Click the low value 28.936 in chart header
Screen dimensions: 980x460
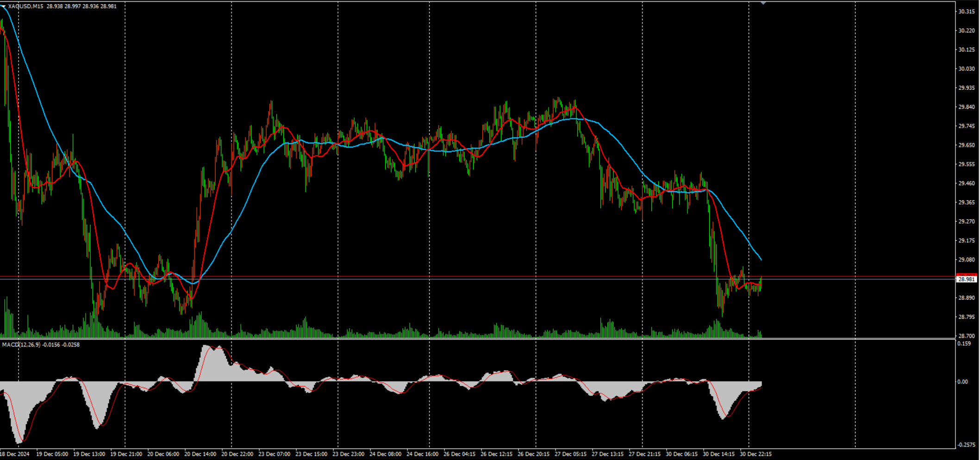(x=91, y=6)
